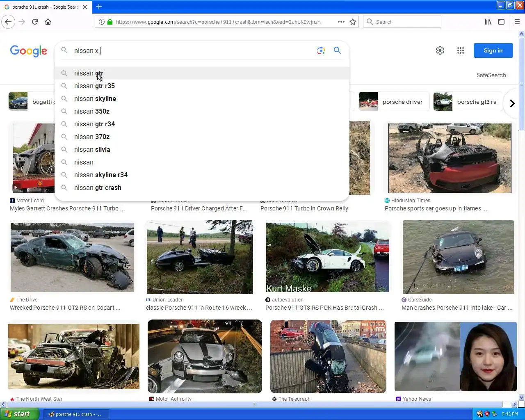Screen dimensions: 525x420
Task: Click the Windows Start button
Action: click(x=19, y=414)
